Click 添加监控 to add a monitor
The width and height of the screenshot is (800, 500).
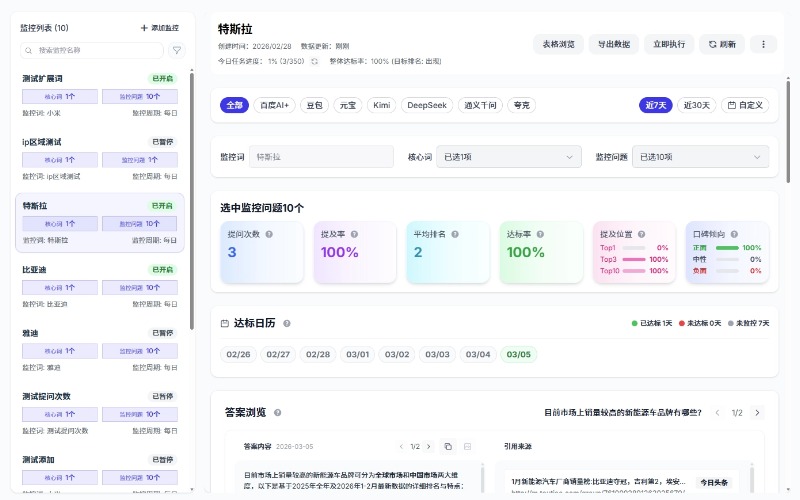(x=160, y=28)
